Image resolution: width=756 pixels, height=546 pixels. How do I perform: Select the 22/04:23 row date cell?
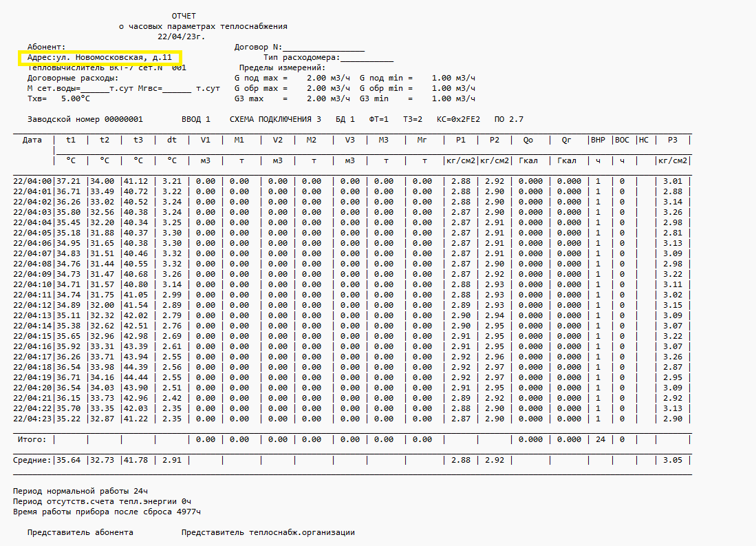(33, 419)
